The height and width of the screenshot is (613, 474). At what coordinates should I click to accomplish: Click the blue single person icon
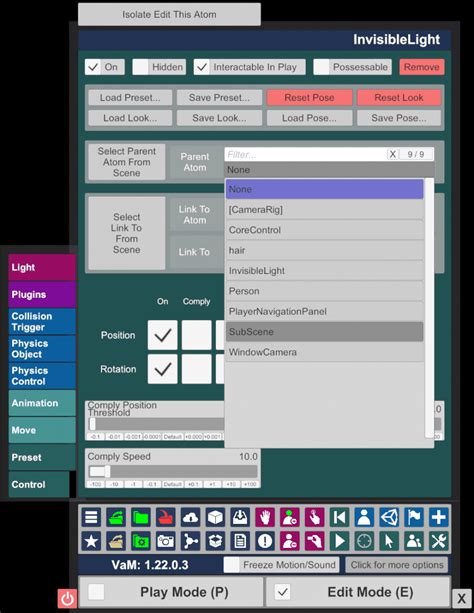coord(364,517)
